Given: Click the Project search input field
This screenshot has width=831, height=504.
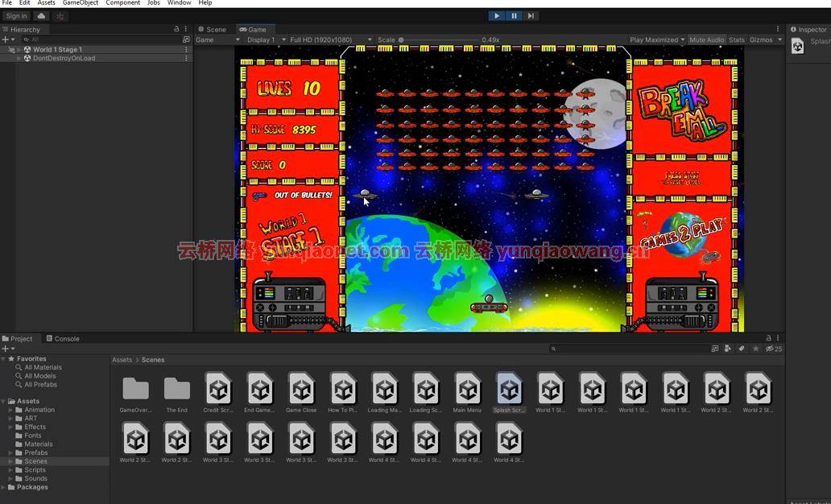Looking at the screenshot, I should click(630, 349).
